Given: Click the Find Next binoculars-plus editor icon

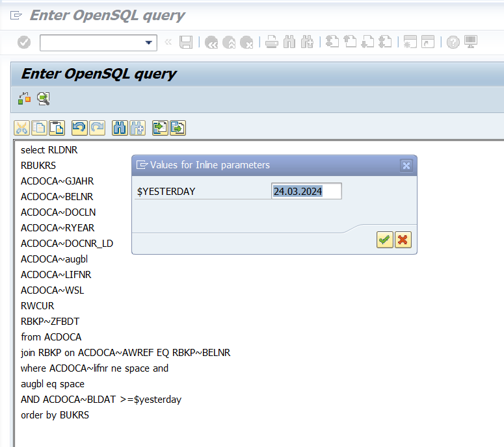Looking at the screenshot, I should [137, 128].
